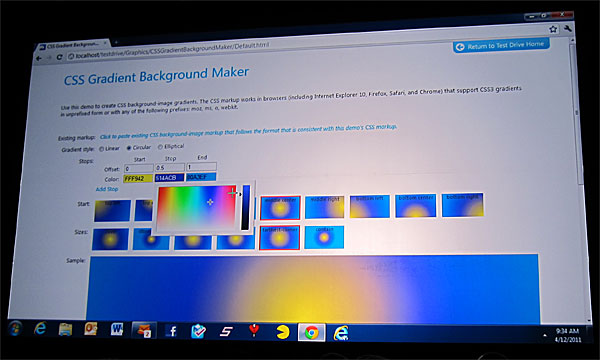Select the Elliptical gradient style

[x=160, y=147]
